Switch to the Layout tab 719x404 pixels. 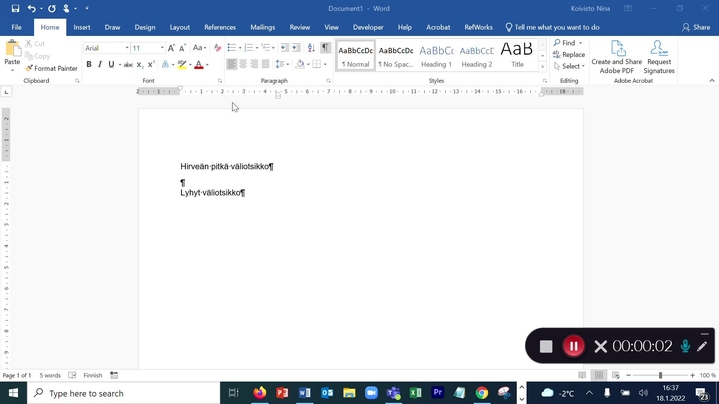click(x=180, y=28)
